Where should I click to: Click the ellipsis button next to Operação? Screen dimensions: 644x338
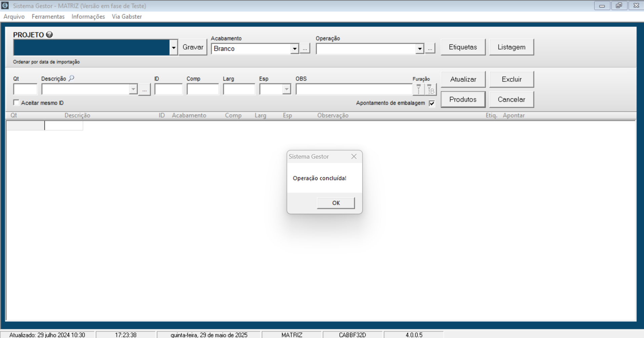pos(430,49)
